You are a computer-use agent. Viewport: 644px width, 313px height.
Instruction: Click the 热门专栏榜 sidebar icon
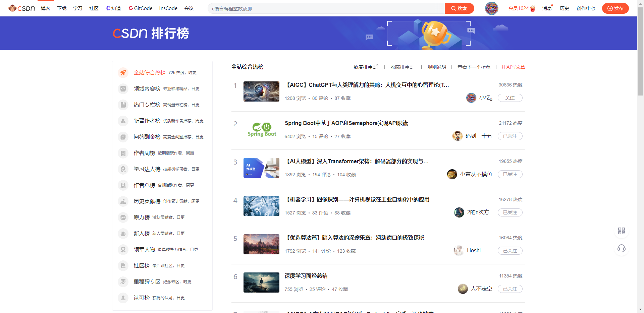pyautogui.click(x=123, y=105)
